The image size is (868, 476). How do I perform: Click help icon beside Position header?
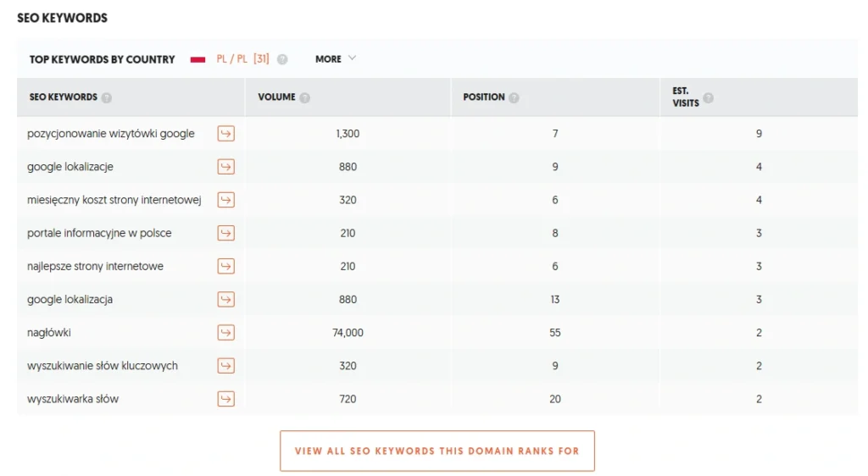[x=514, y=97]
